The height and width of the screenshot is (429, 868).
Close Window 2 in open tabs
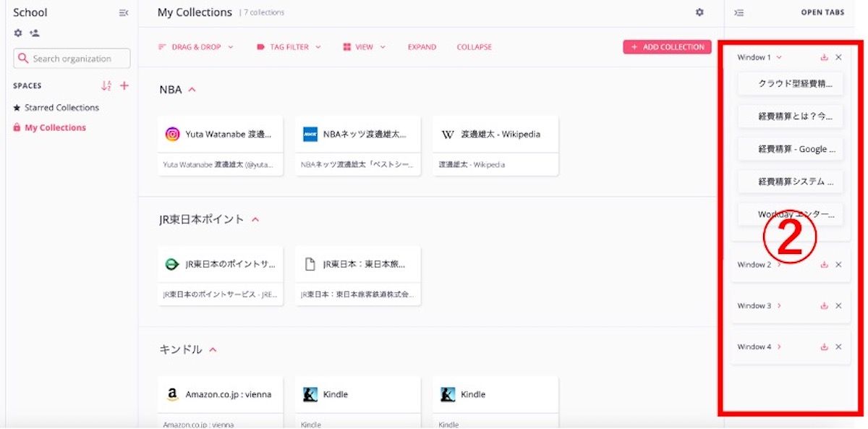[838, 265]
